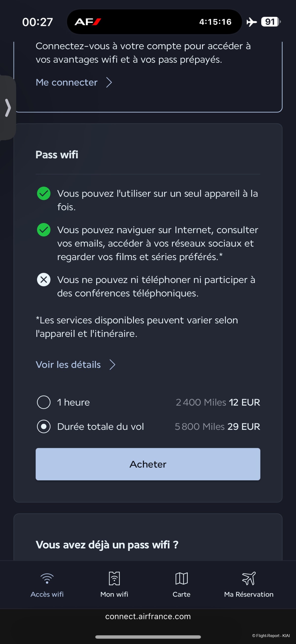
Task: Expand the side panel arrow handle
Action: (x=7, y=108)
